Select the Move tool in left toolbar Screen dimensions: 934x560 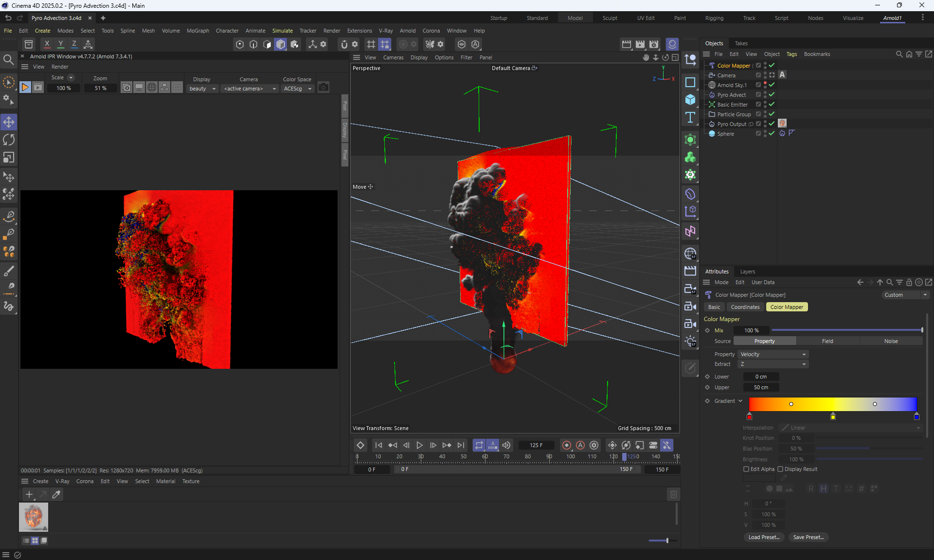[x=9, y=122]
